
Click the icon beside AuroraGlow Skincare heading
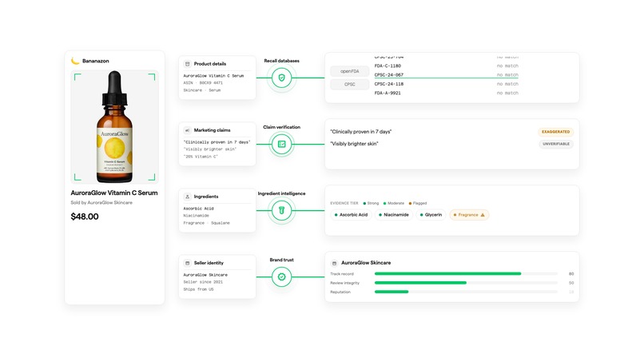(334, 263)
